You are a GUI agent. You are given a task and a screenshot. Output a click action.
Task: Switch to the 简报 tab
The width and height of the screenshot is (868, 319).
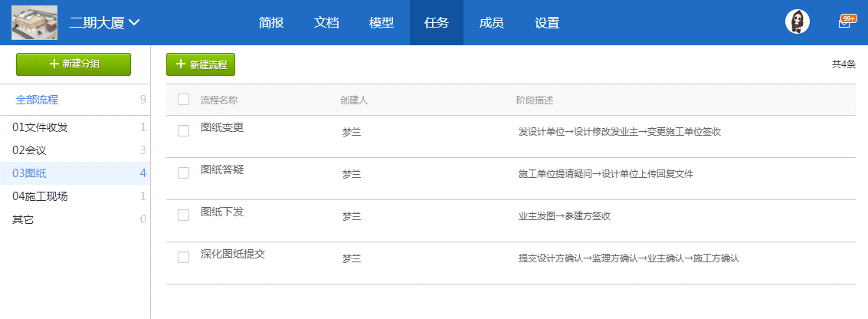coord(271,23)
